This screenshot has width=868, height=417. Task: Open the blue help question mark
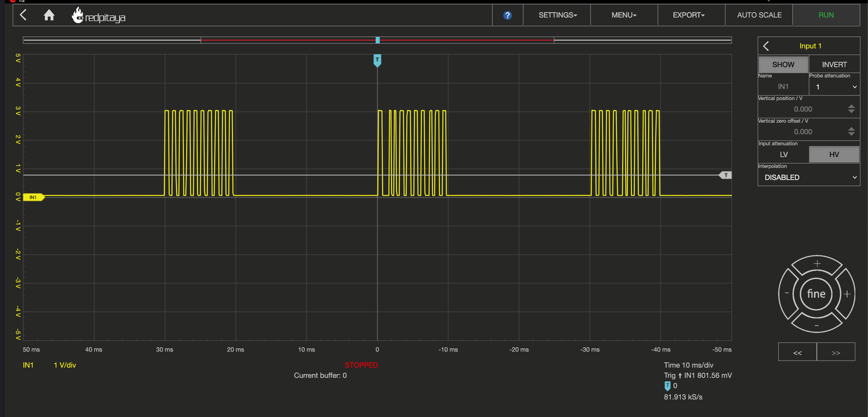[x=507, y=15]
